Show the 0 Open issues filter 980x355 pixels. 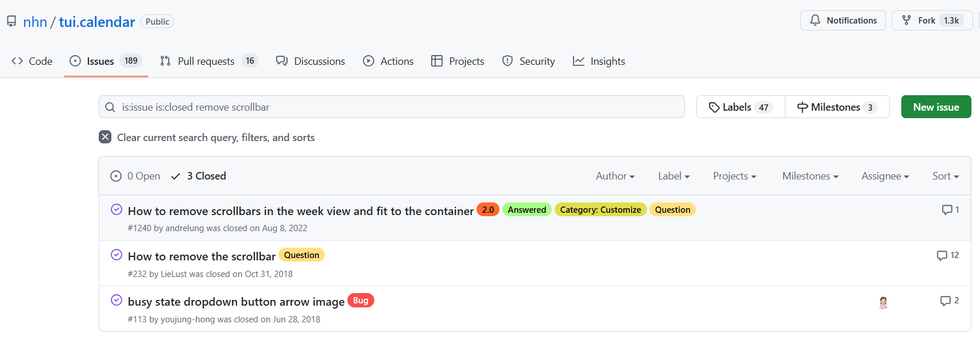click(x=135, y=176)
